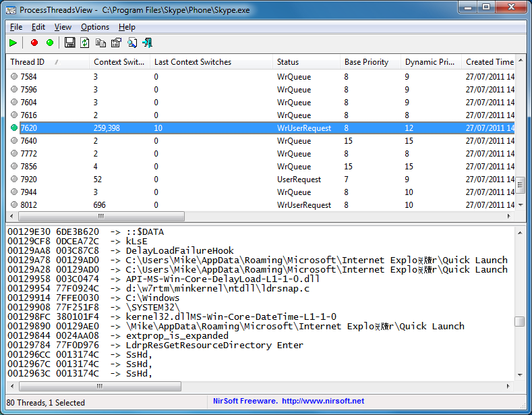The height and width of the screenshot is (415, 532).
Task: Click the UserRequest status cell
Action: click(299, 179)
